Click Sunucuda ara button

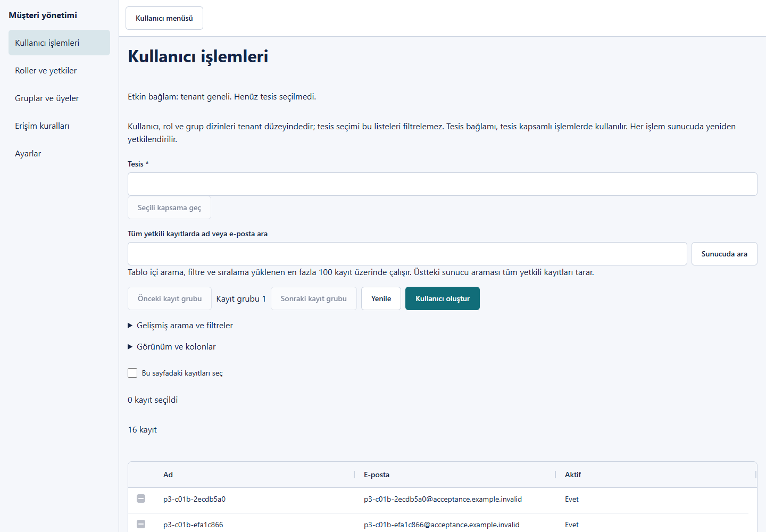724,254
